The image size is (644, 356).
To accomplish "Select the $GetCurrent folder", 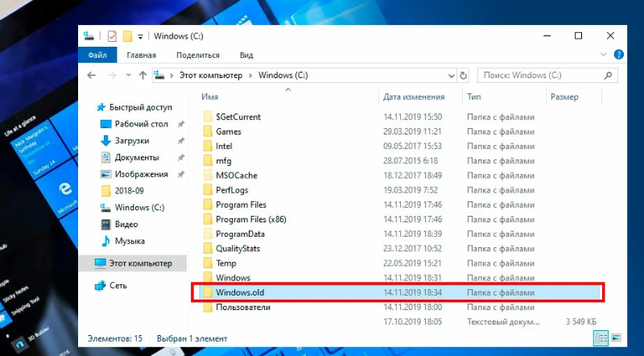I will (x=238, y=117).
